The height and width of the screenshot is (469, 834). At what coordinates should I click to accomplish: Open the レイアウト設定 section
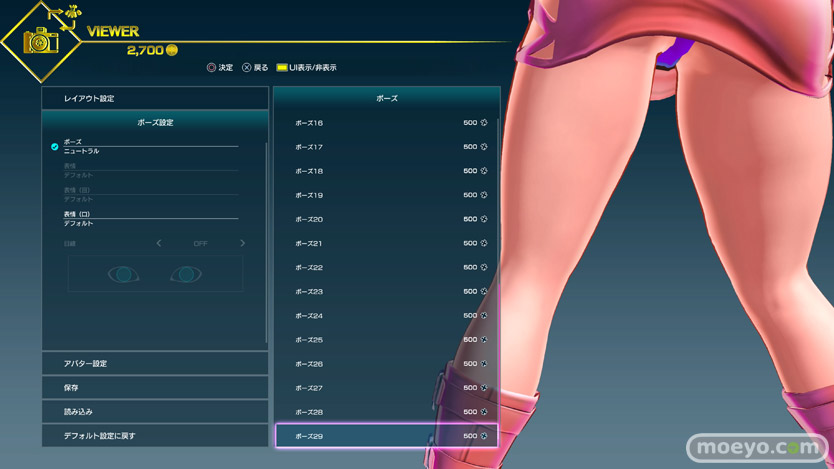click(x=155, y=98)
